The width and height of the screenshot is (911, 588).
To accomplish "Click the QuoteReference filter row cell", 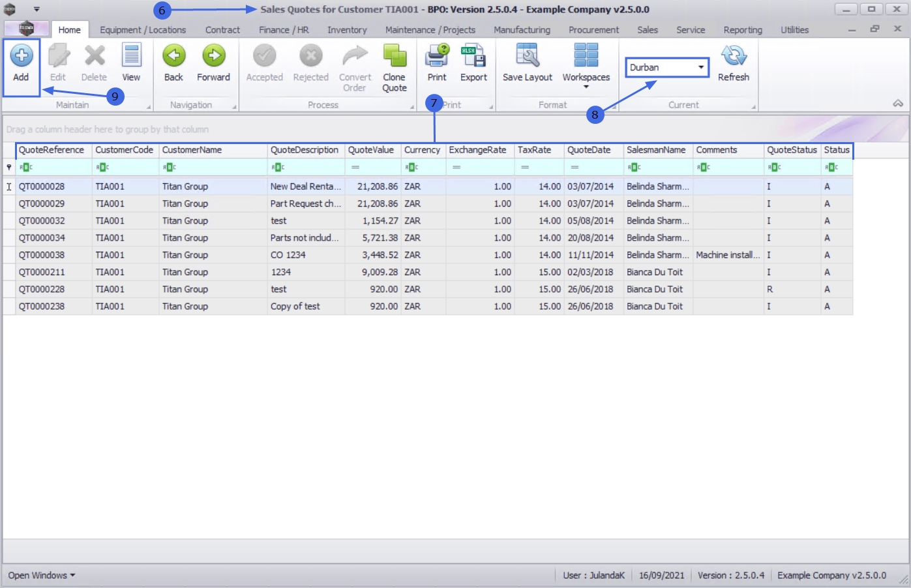I will (54, 168).
